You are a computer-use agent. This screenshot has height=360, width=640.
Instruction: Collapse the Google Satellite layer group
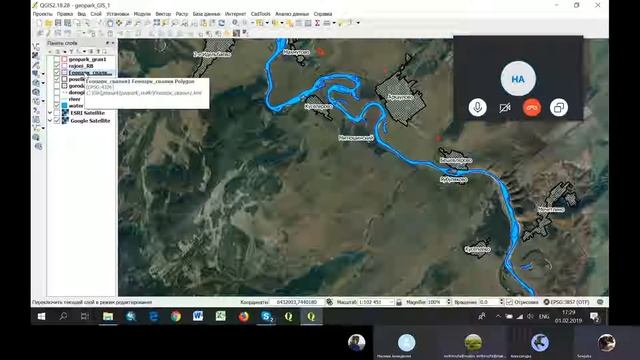[x=50, y=121]
